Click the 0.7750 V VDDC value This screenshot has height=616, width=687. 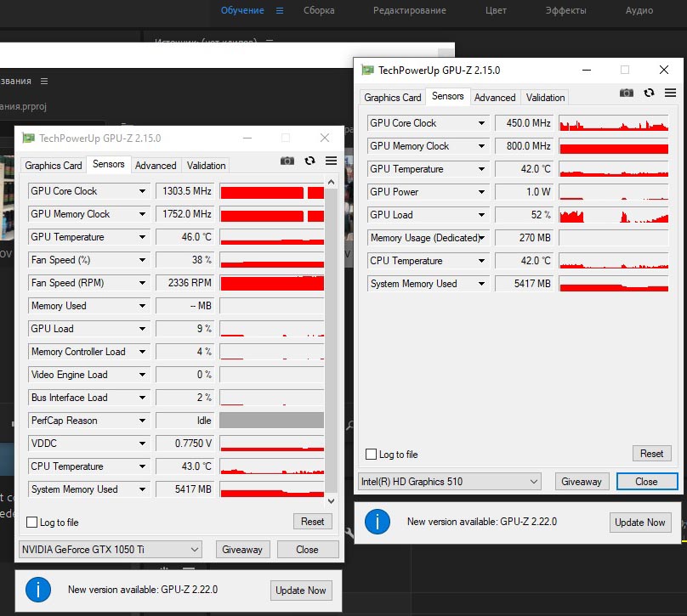click(x=185, y=444)
